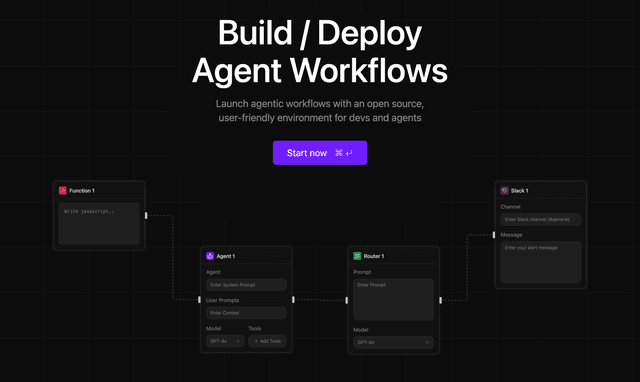
Task: Click the Function 1 output handle
Action: click(x=146, y=215)
